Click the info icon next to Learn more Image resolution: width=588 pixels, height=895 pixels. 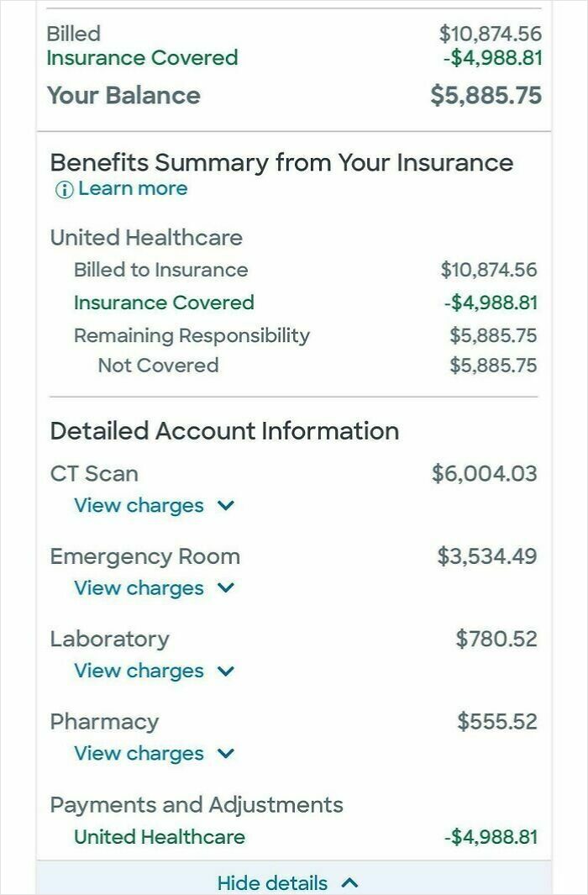64,188
